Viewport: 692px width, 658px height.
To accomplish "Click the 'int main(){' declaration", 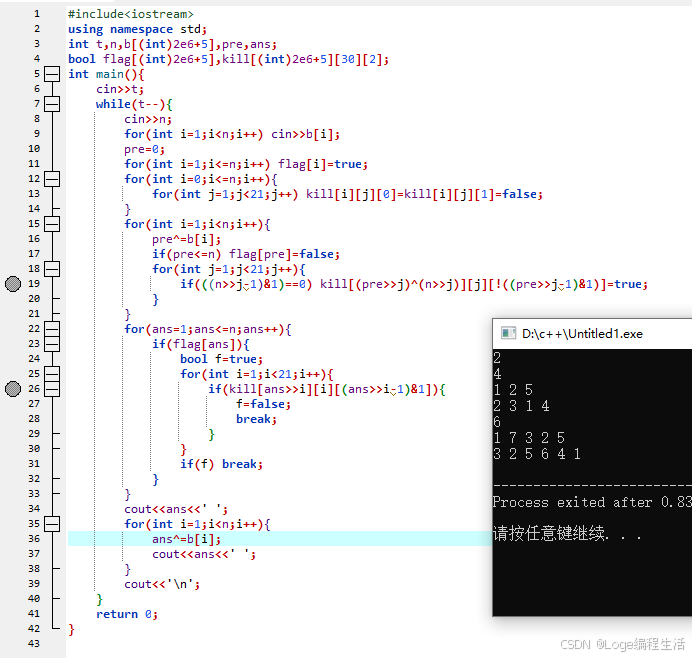I will [106, 74].
